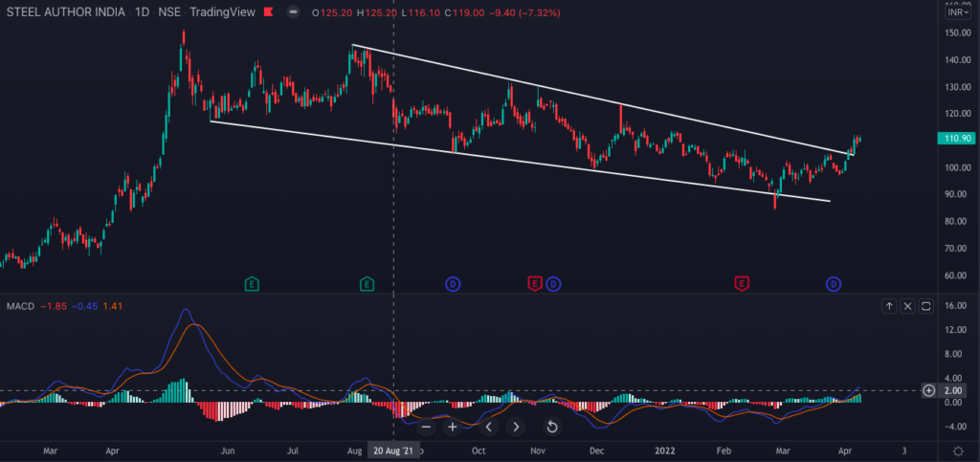Click the MACD line value −0.45

pyautogui.click(x=84, y=306)
